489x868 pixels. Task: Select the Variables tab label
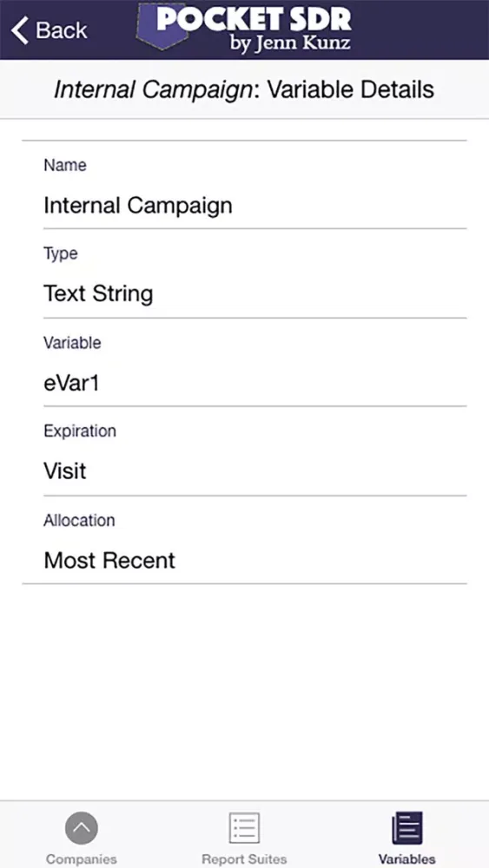(407, 859)
